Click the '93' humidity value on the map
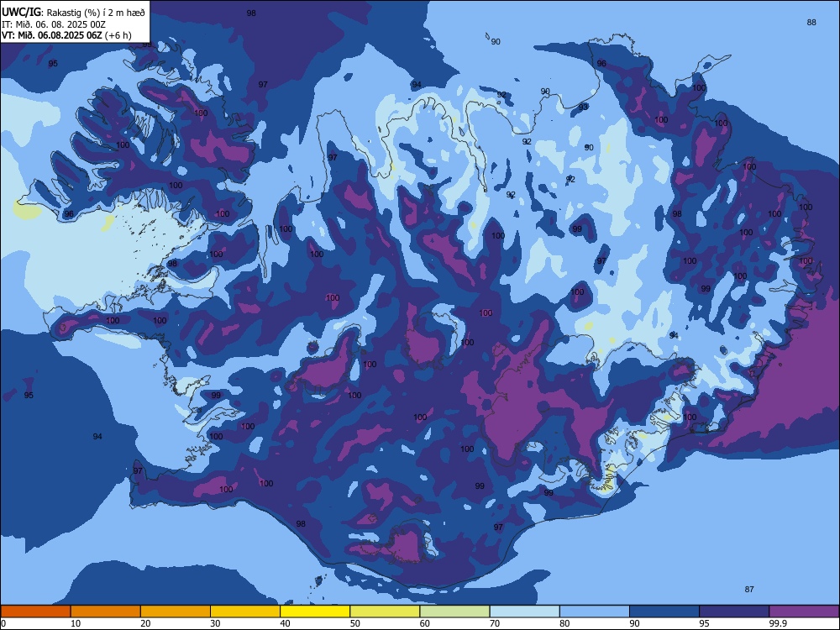Image resolution: width=840 pixels, height=630 pixels. 584,108
